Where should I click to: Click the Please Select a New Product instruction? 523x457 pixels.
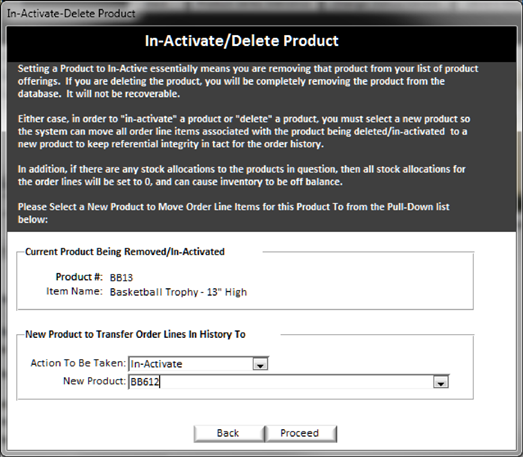point(233,213)
